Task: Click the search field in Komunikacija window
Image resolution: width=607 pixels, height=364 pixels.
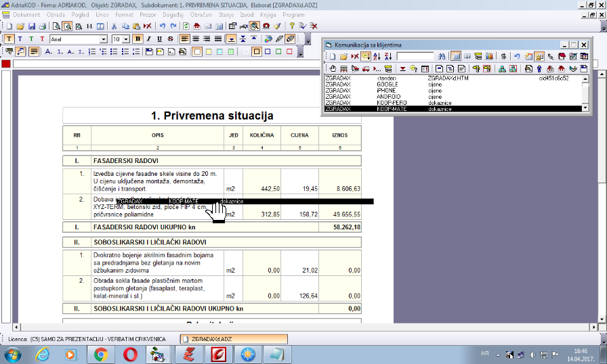Action: tap(415, 56)
